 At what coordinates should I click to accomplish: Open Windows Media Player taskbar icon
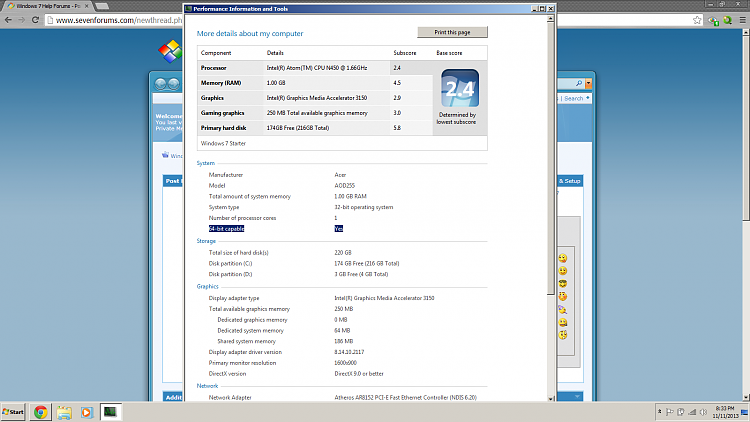pos(87,412)
